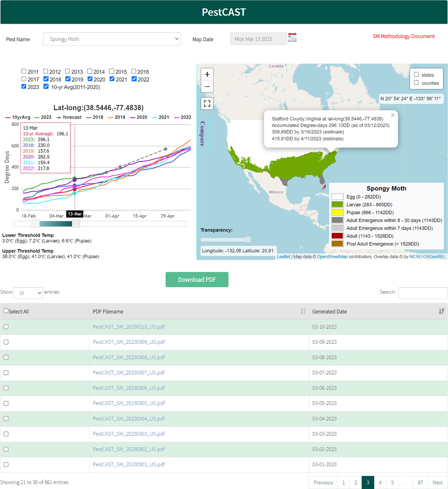Toggle 2020 series in chart legend
This screenshot has height=489, width=448.
coord(139,117)
